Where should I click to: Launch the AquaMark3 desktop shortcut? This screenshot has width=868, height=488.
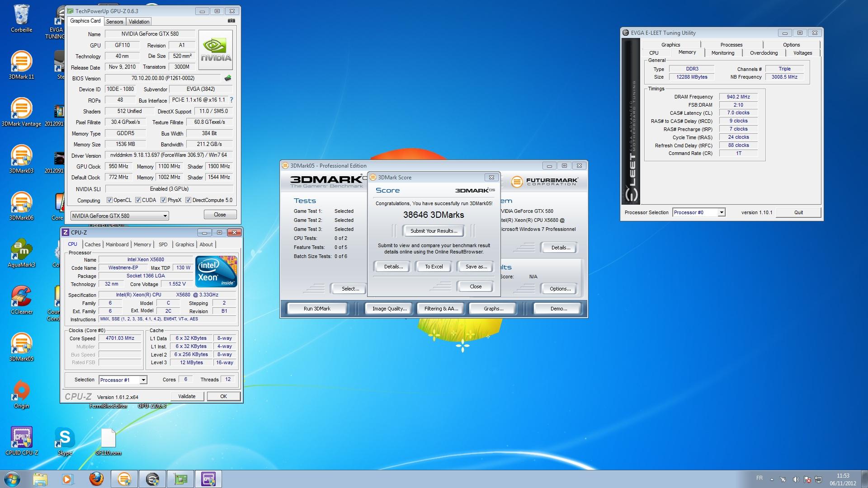click(21, 253)
